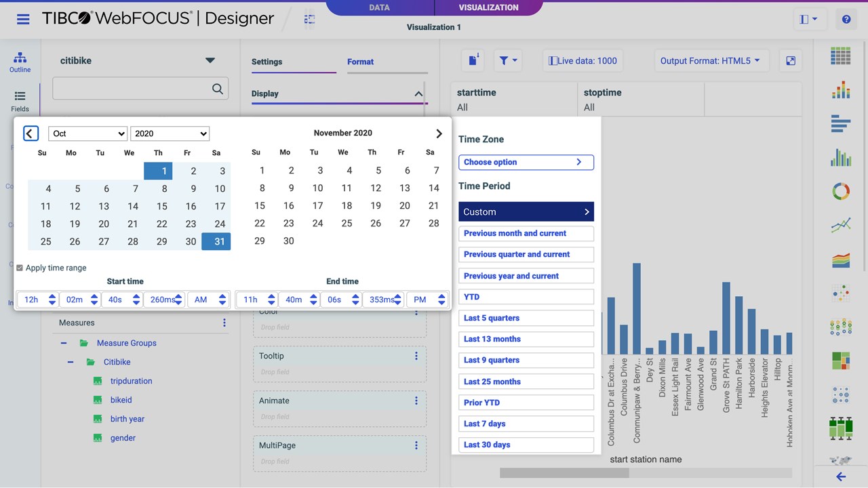This screenshot has width=868, height=488.
Task: Go to next month in calendar
Action: pos(439,134)
